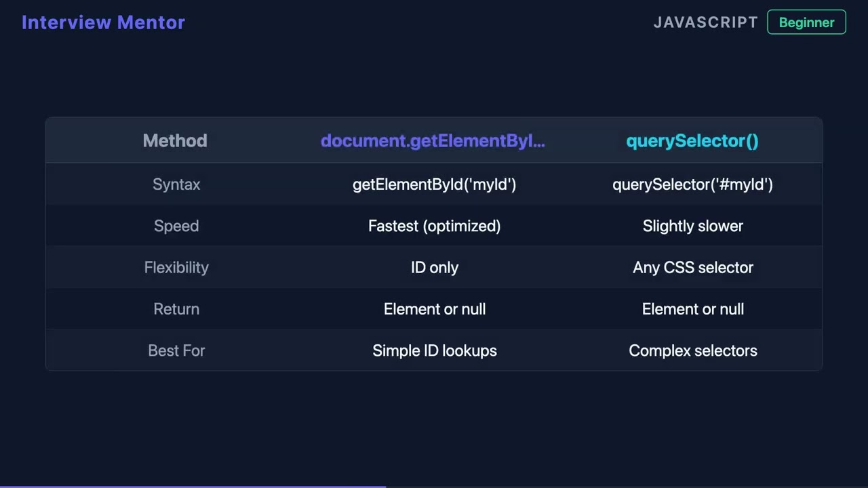The height and width of the screenshot is (488, 868).
Task: Click the ID only cell
Action: pos(435,267)
